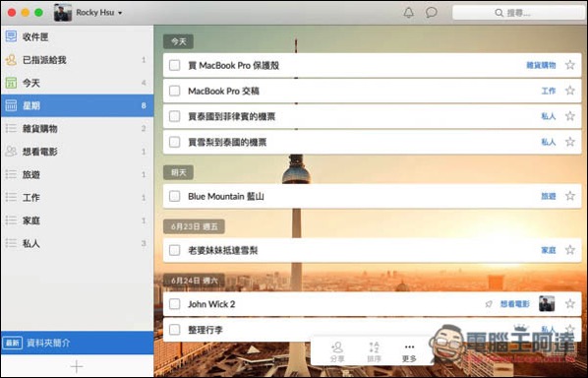Click the 收件匣 inbox icon

(11, 36)
